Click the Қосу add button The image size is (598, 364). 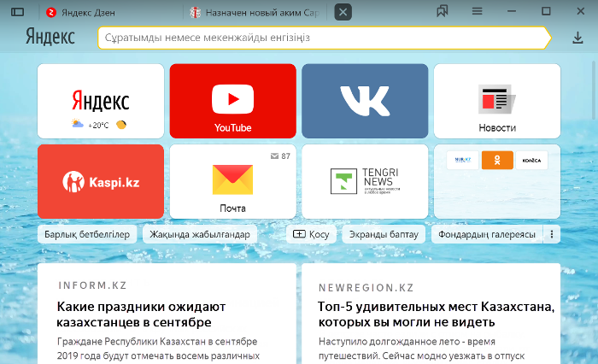(311, 234)
